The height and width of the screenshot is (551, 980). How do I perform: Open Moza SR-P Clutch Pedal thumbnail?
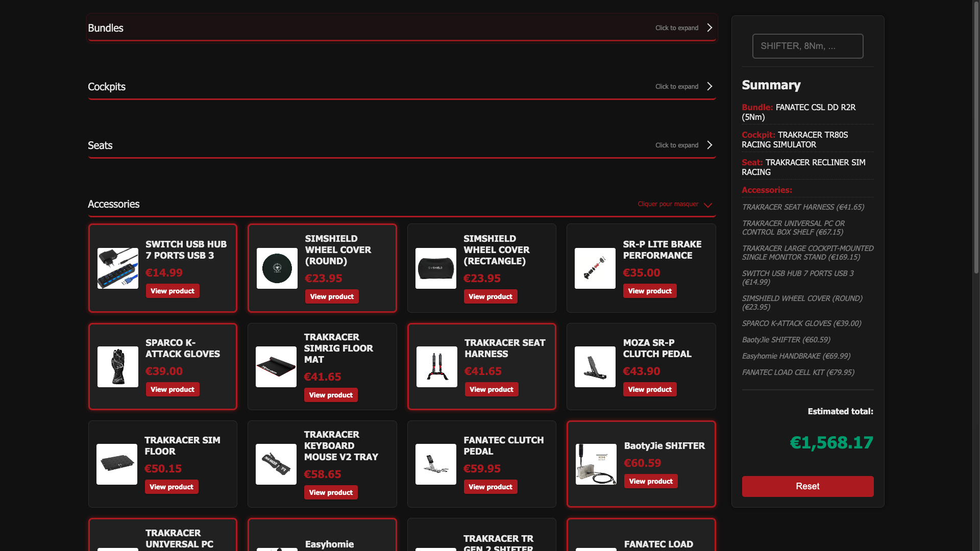[x=595, y=367]
